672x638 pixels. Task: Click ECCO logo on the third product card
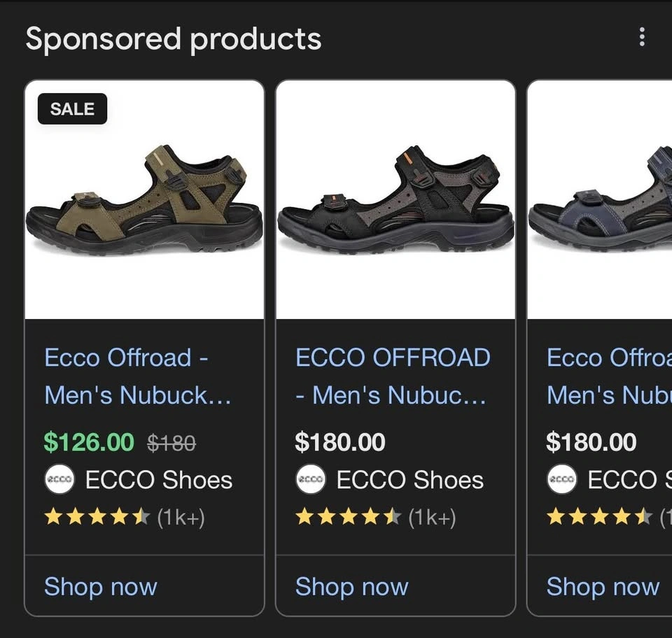561,480
